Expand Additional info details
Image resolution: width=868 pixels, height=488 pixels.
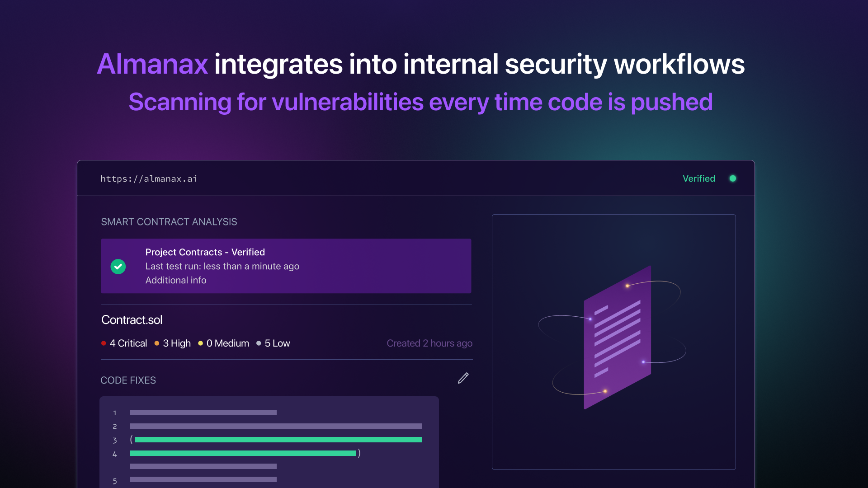[175, 280]
